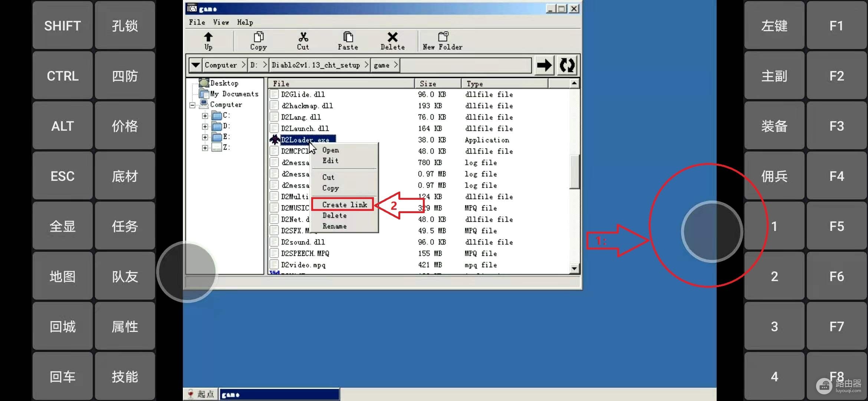The image size is (868, 401).
Task: Tap the F4 virtual key button
Action: [x=836, y=176]
